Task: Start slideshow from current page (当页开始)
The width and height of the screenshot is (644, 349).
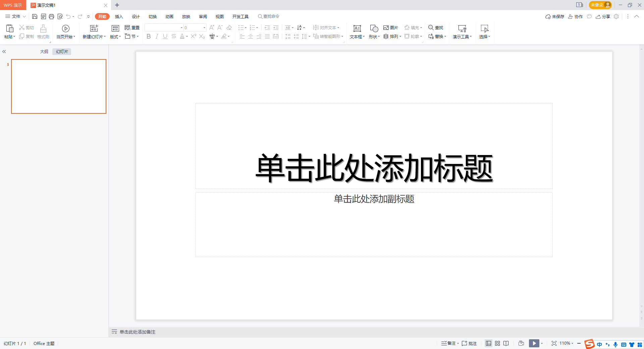Action: (x=66, y=32)
